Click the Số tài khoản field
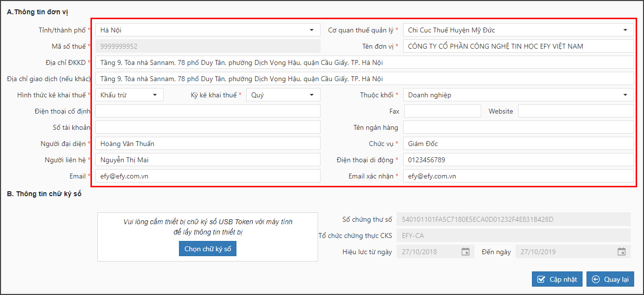Image resolution: width=644 pixels, height=295 pixels. coord(207,127)
